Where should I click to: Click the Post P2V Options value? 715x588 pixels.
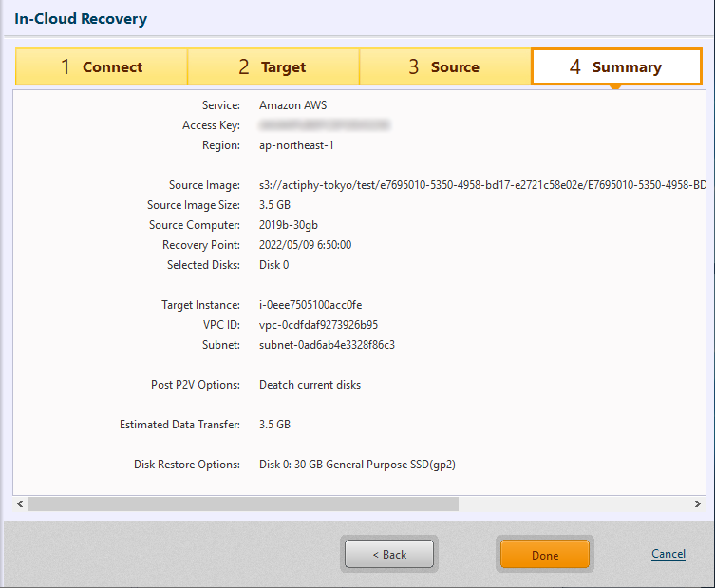click(310, 385)
